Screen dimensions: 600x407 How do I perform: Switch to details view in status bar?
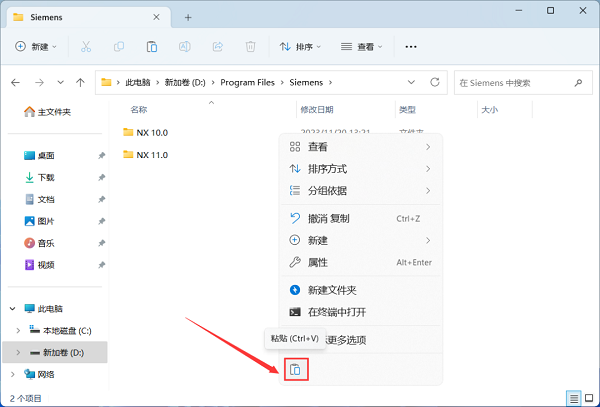(x=573, y=398)
